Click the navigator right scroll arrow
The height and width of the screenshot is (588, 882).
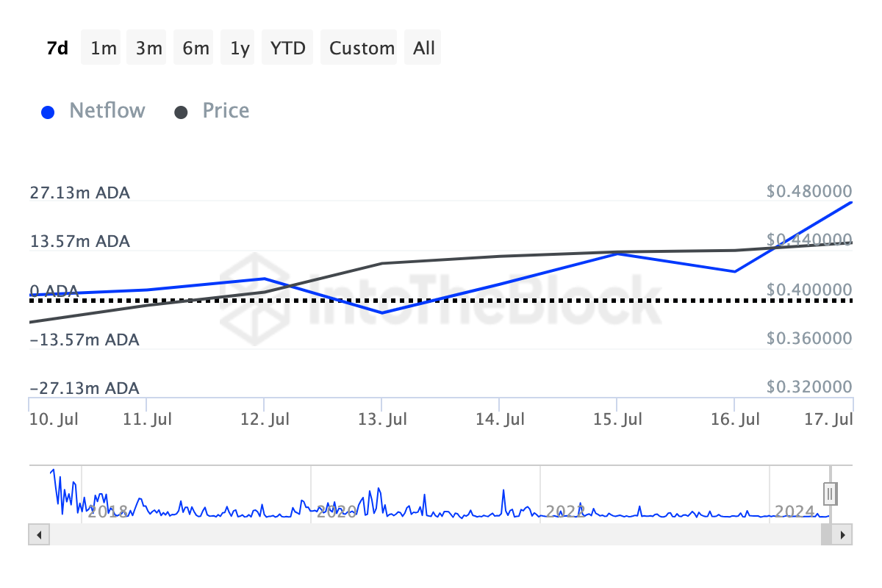[842, 534]
